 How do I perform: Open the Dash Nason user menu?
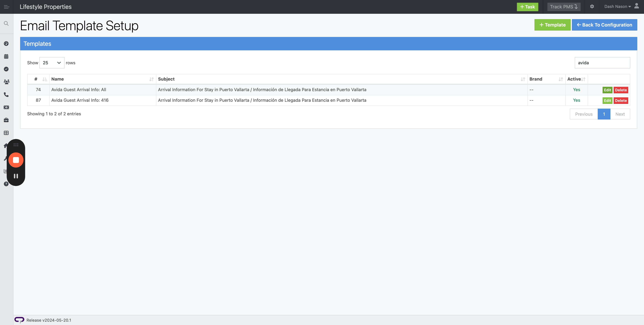point(618,7)
